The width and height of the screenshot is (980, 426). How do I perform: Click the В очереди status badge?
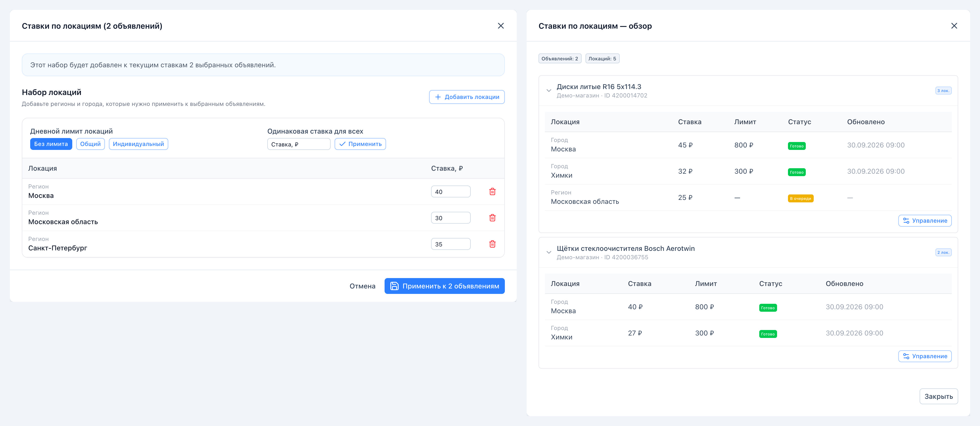pos(800,199)
